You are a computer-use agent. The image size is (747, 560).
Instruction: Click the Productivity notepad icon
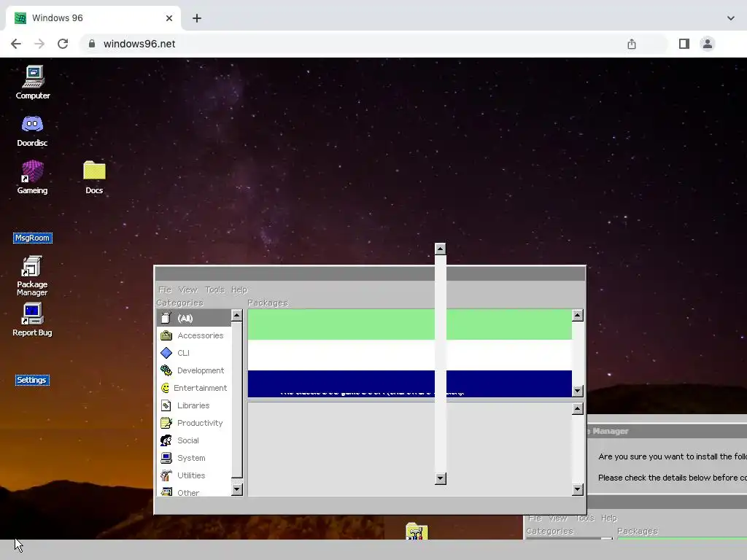click(166, 423)
